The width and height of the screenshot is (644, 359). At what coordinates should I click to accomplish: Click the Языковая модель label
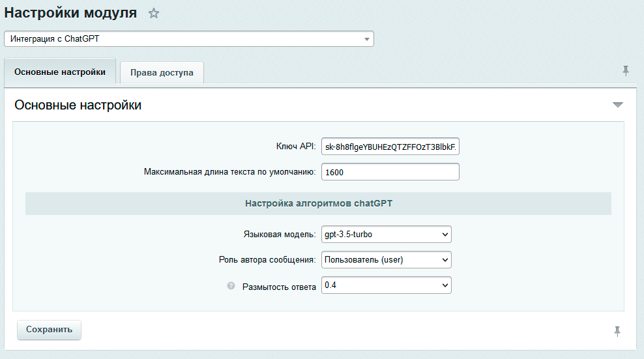[x=279, y=234]
